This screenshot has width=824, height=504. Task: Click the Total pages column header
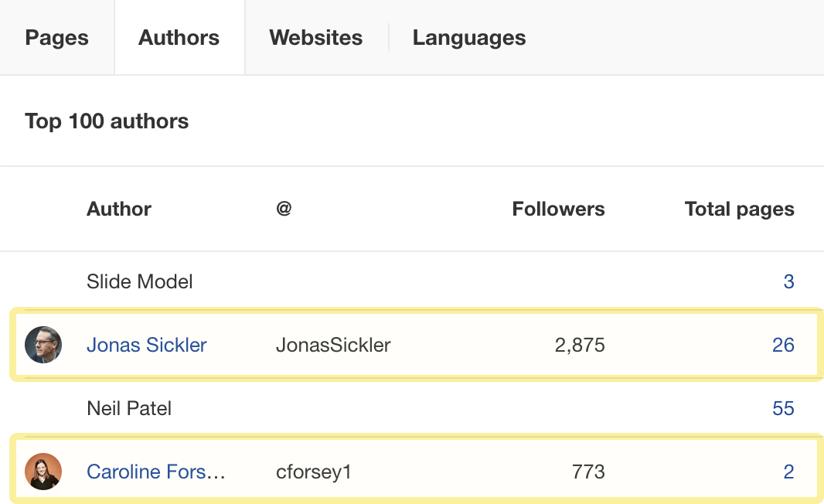click(740, 209)
